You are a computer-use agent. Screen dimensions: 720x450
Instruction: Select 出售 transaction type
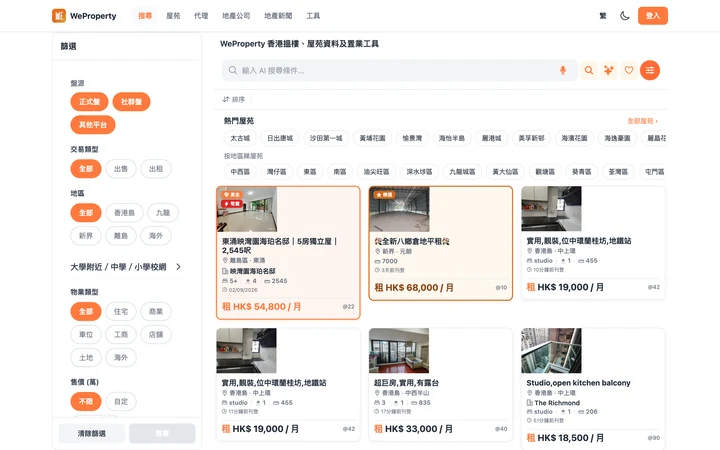121,169
